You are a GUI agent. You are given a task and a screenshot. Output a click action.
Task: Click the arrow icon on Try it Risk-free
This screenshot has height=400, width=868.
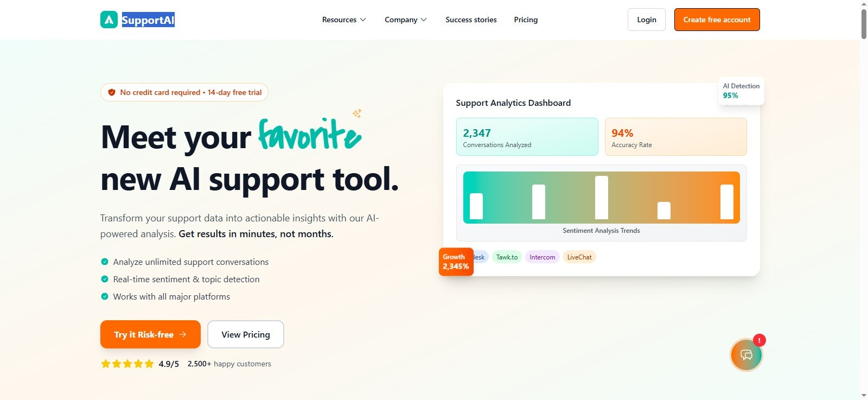pyautogui.click(x=183, y=334)
